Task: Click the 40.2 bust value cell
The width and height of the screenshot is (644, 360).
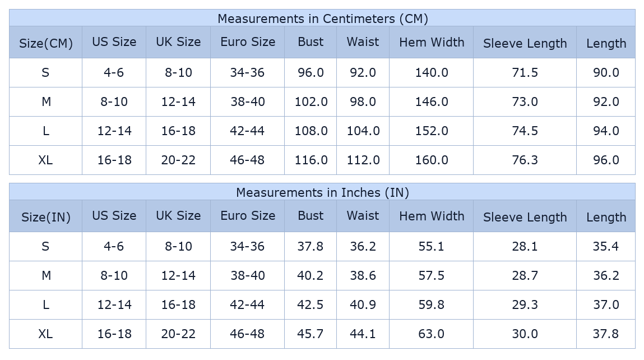Action: coord(311,275)
